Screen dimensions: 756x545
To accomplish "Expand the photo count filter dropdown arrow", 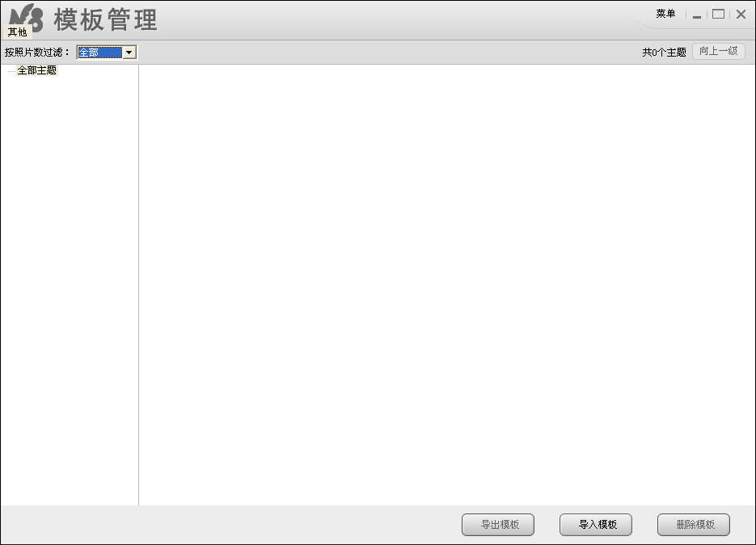I will pos(129,53).
